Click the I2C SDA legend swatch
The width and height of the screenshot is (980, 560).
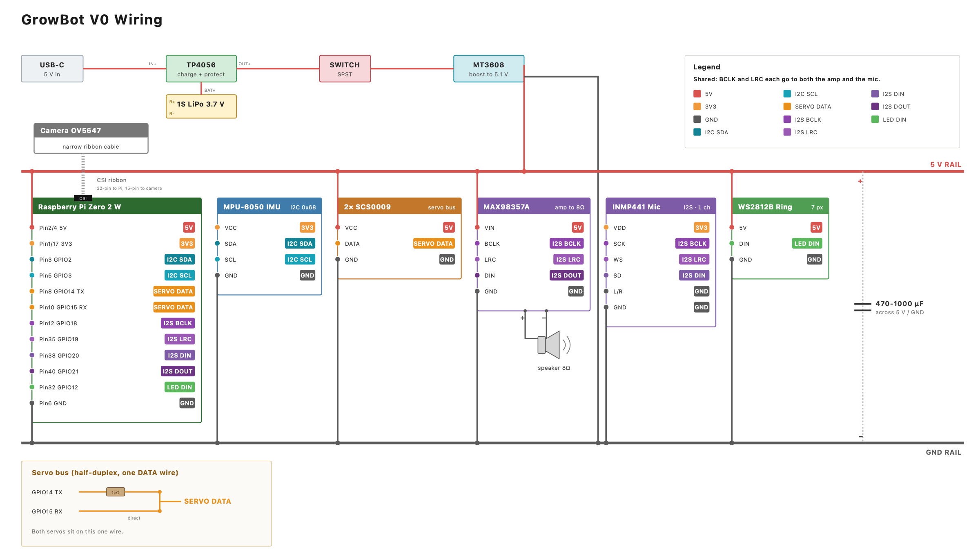click(x=697, y=132)
